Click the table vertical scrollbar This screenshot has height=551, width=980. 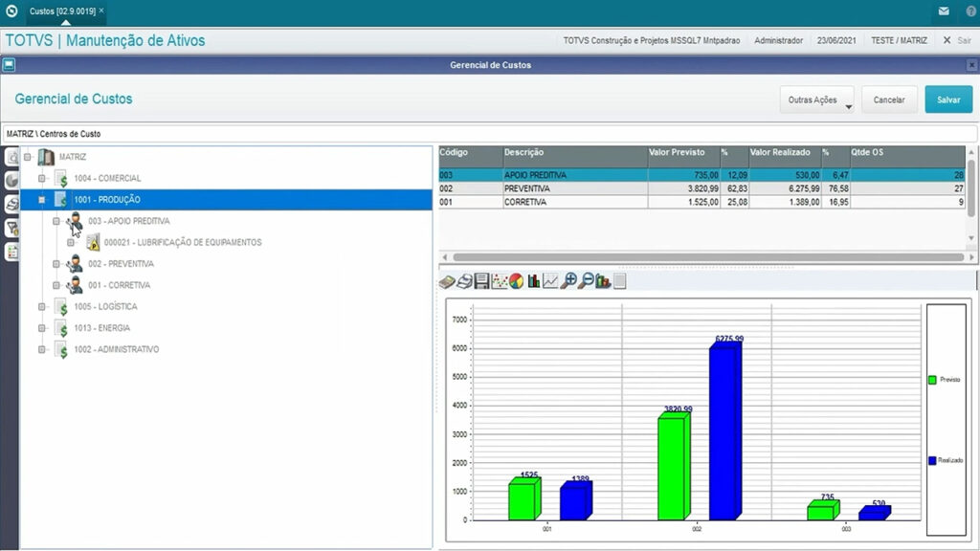[x=971, y=188]
